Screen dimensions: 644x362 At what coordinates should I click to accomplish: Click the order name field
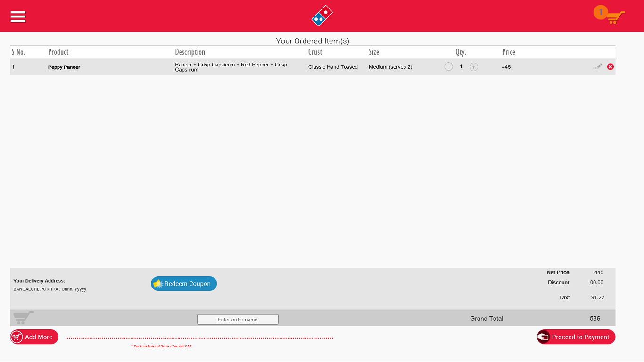(238, 320)
